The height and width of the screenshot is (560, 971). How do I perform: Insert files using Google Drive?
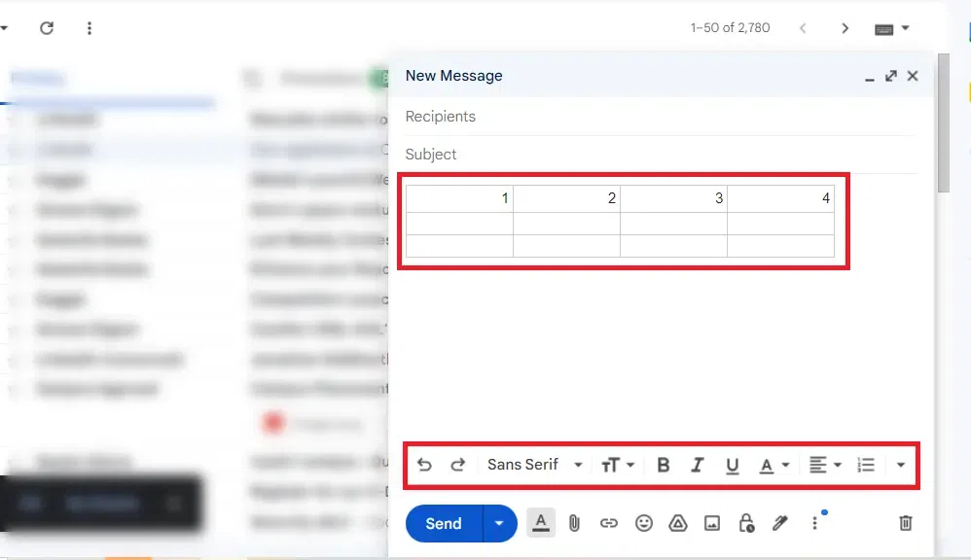pyautogui.click(x=678, y=523)
